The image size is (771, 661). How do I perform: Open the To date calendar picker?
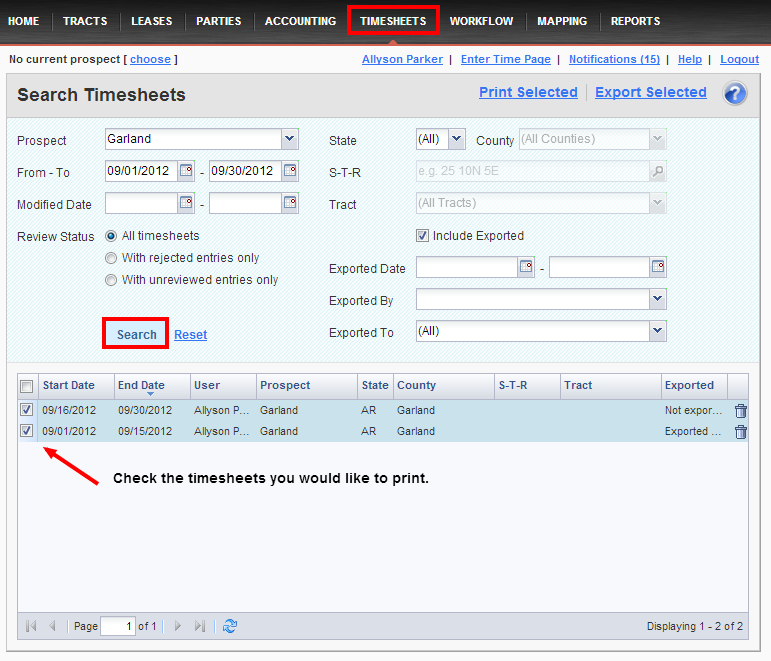(290, 171)
